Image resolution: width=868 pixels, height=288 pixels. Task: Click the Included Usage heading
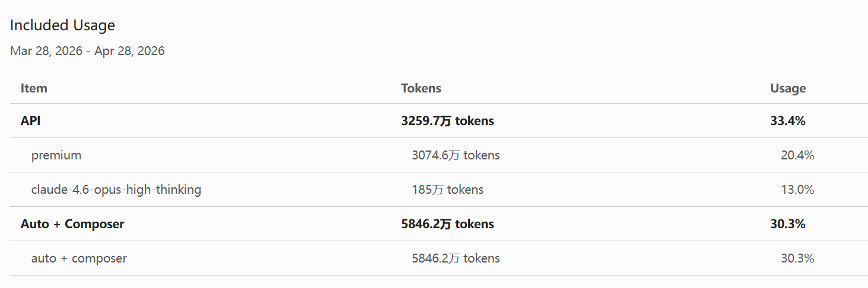62,25
